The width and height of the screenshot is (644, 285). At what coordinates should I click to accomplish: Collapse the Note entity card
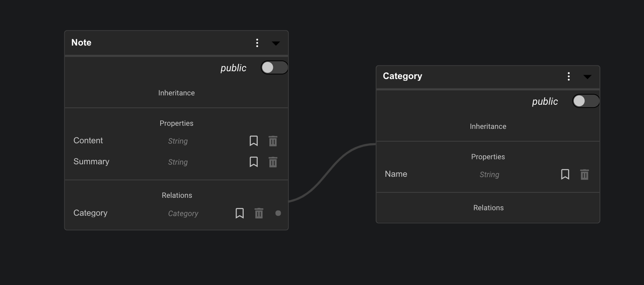pos(276,43)
